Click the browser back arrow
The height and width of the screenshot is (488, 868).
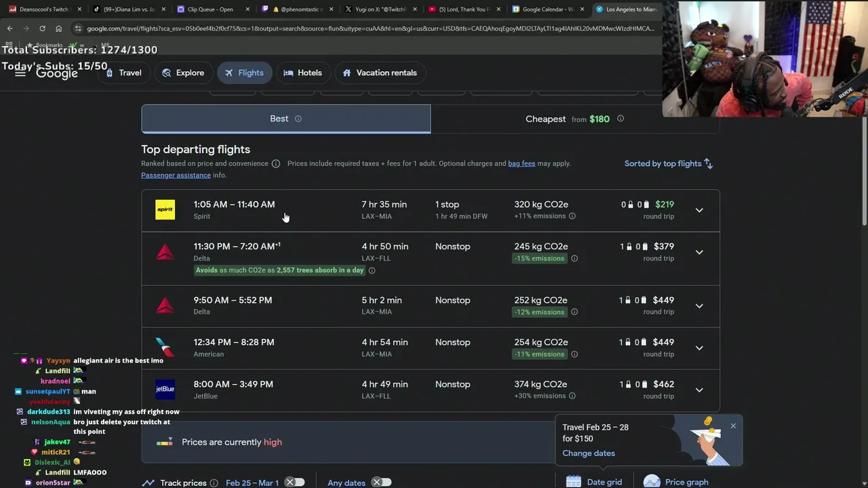coord(9,28)
